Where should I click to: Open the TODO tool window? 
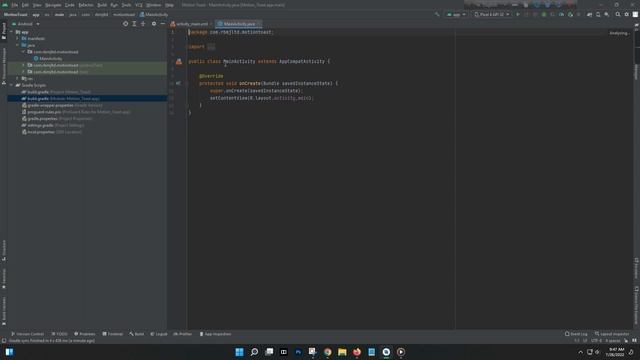60,334
